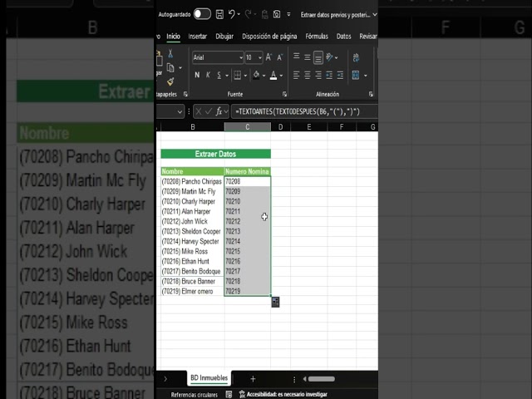Click the Borders icon
Screen dimensions: 532x399
[238, 75]
